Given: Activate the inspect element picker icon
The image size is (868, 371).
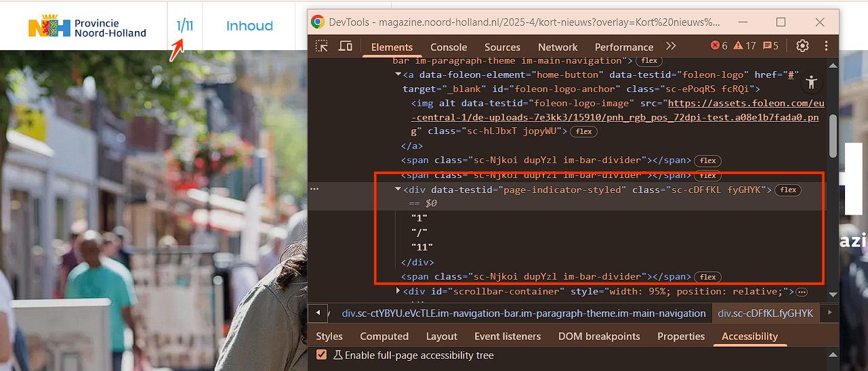Looking at the screenshot, I should point(322,46).
